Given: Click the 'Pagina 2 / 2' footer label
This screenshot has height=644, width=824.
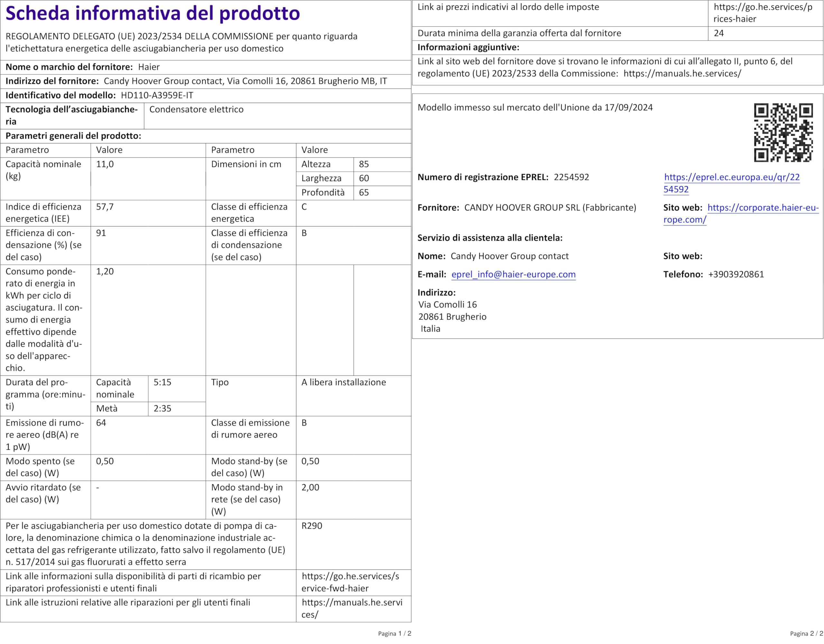Looking at the screenshot, I should click(x=806, y=633).
